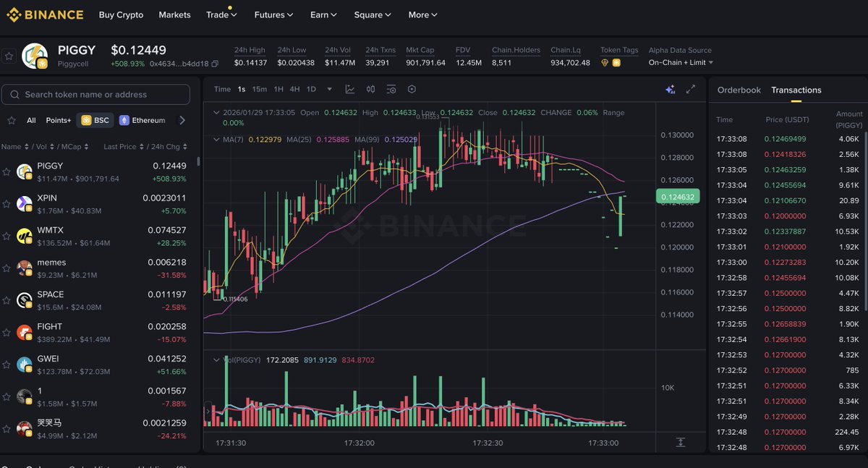Click the memes token icon
Viewport: 868px width, 468px height.
(x=25, y=268)
